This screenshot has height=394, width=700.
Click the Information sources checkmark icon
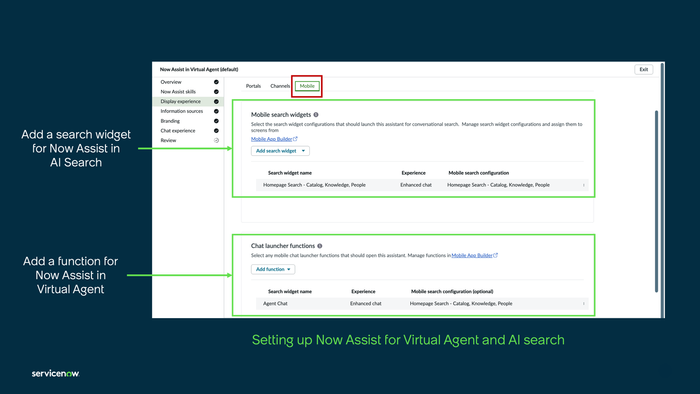(216, 112)
